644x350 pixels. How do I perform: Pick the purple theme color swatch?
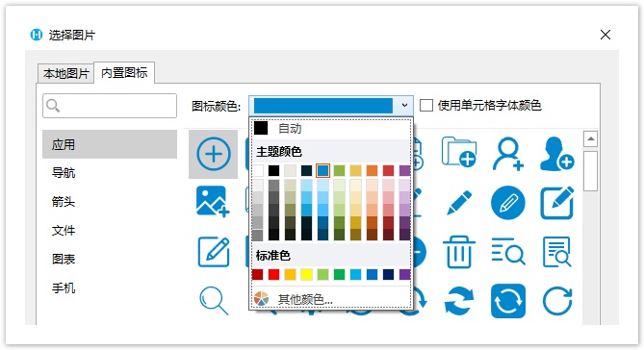coord(405,170)
